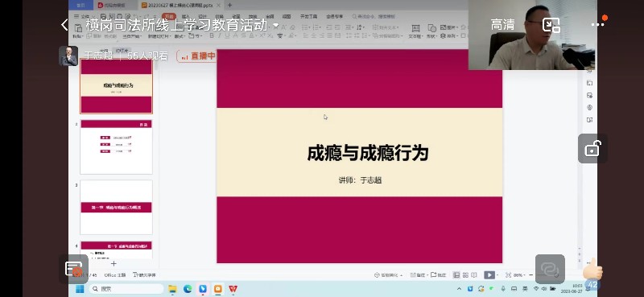Click the taskbar 搜索 search box
644x297 pixels.
pyautogui.click(x=126, y=289)
